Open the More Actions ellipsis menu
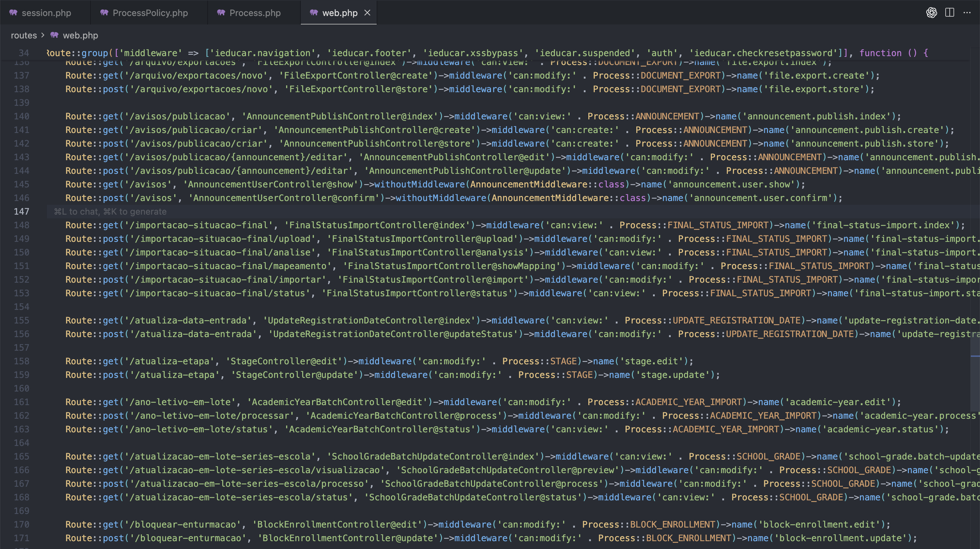This screenshot has height=549, width=980. click(x=967, y=13)
